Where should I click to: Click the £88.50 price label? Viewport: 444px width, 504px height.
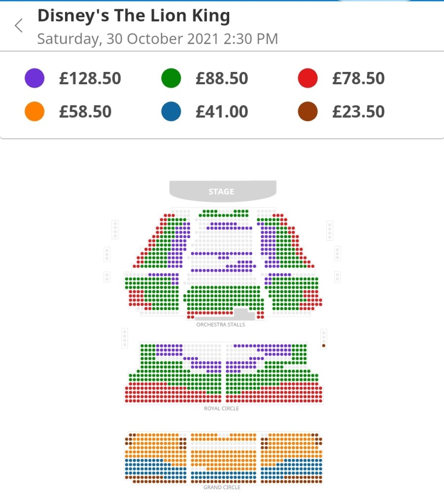pos(222,78)
